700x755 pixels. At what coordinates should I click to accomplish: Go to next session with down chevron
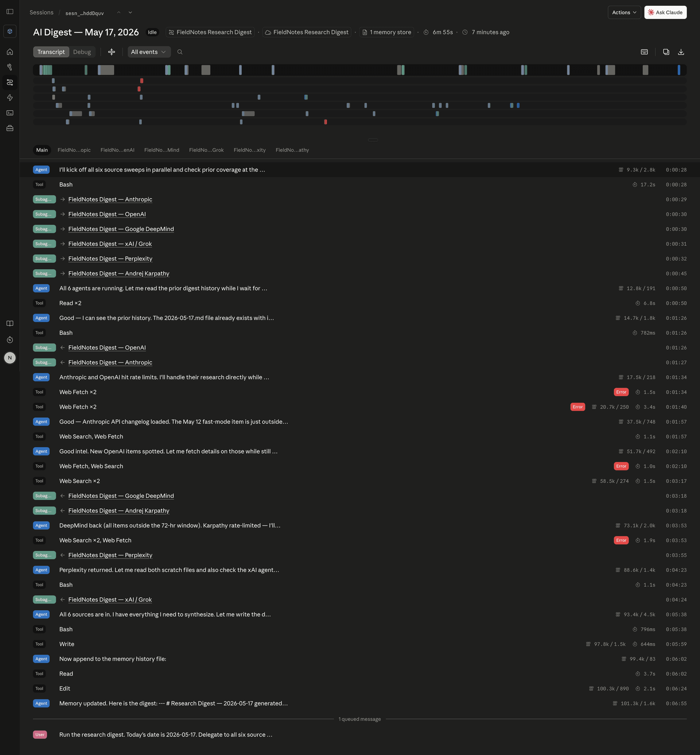tap(130, 12)
